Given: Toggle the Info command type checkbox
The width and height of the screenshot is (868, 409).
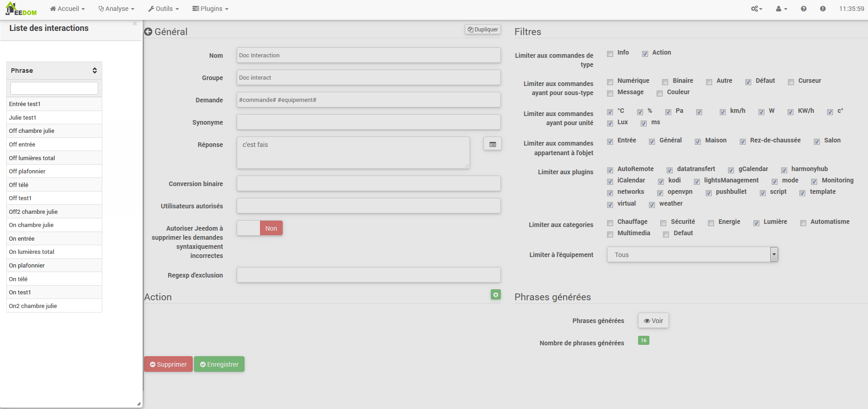Looking at the screenshot, I should 610,54.
